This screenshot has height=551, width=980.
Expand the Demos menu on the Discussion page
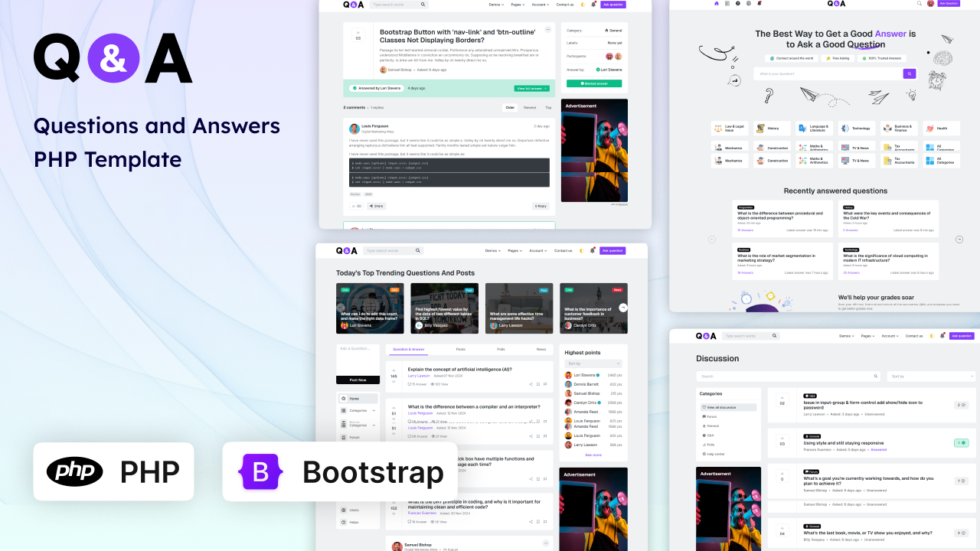(847, 336)
